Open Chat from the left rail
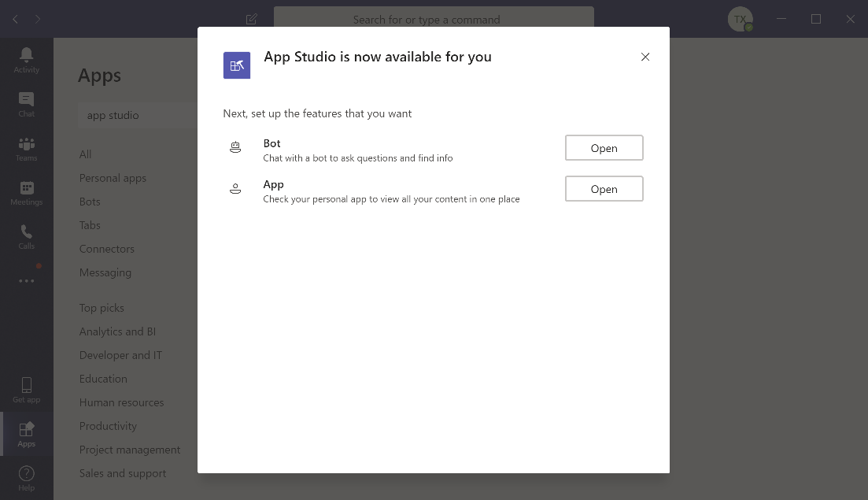 click(x=26, y=105)
